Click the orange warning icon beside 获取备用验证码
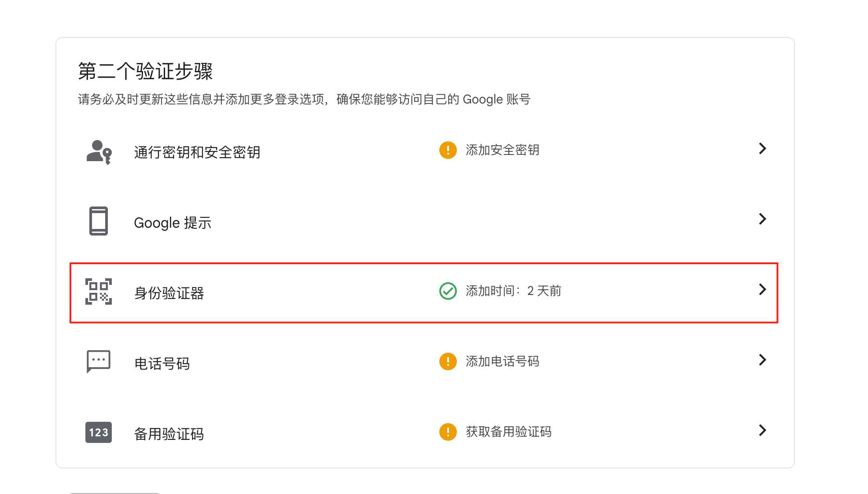Viewport: 868px width, 494px height. (448, 432)
